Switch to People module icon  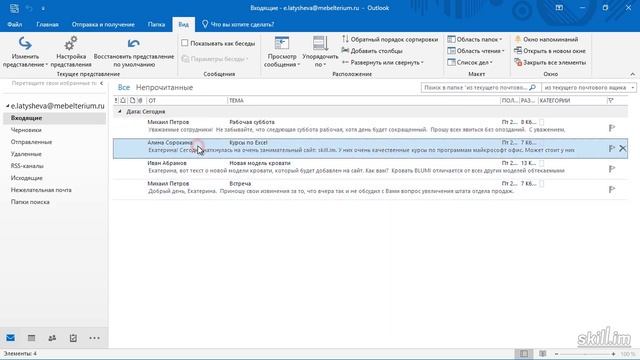(x=52, y=338)
